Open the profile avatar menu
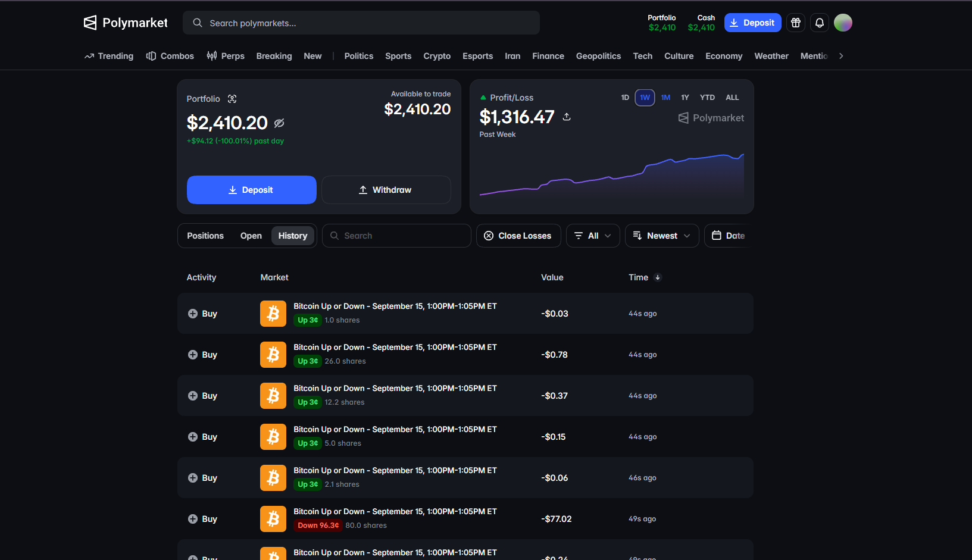The height and width of the screenshot is (560, 972). tap(843, 23)
